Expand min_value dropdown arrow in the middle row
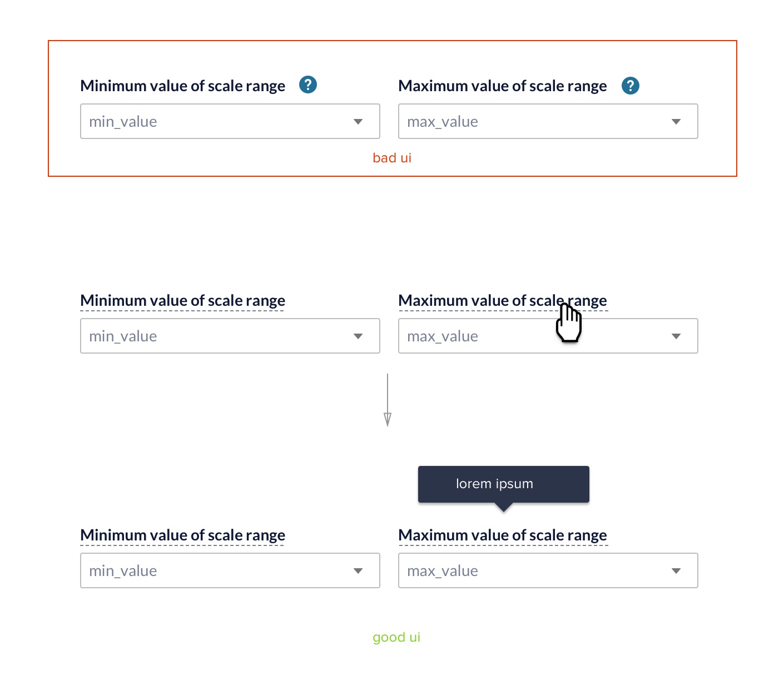The width and height of the screenshot is (784, 685). (358, 336)
